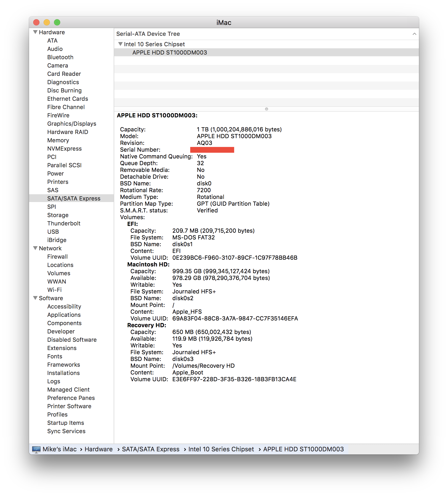Select Profiles in the sidebar

click(57, 415)
